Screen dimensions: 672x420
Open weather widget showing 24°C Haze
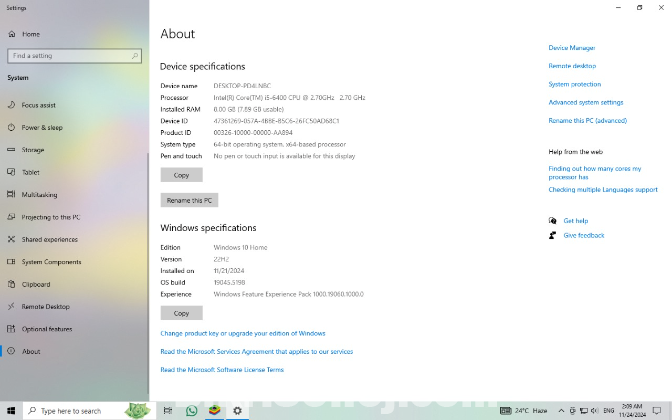click(524, 411)
